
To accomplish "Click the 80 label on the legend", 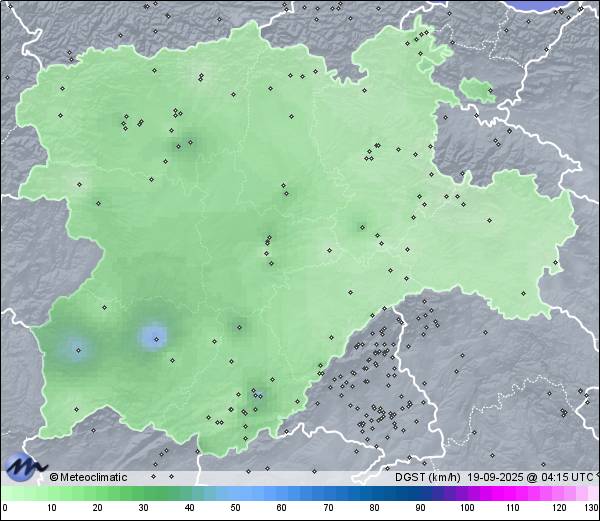I will tap(374, 508).
